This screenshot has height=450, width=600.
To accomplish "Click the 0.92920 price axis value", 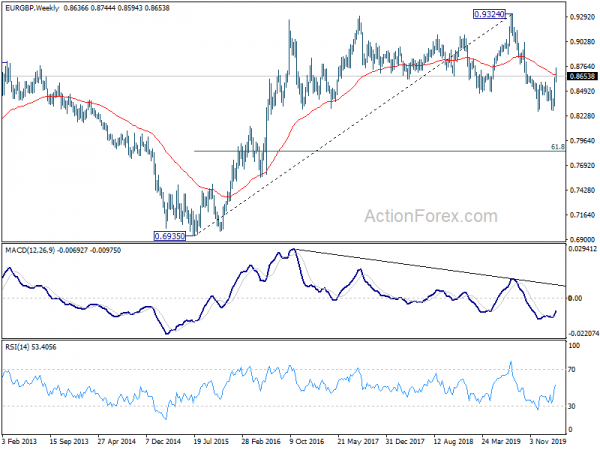I will [582, 17].
